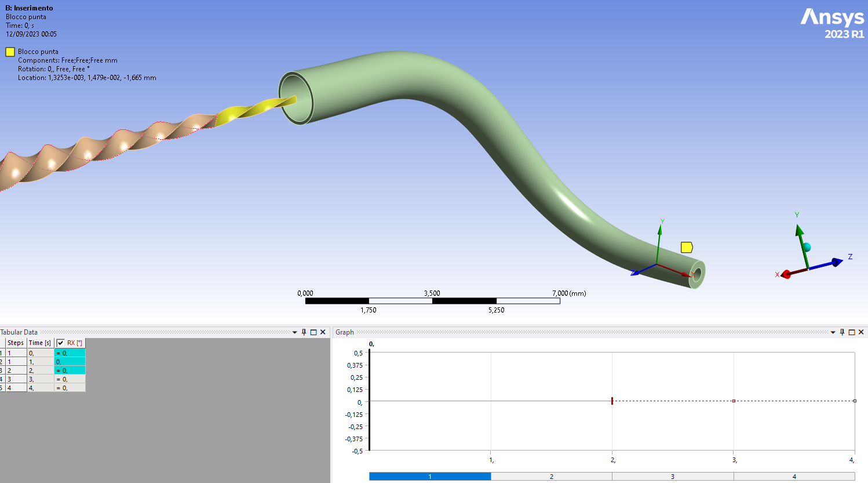
Task: Open the Tabular Data panel dropdown arrow
Action: (294, 332)
